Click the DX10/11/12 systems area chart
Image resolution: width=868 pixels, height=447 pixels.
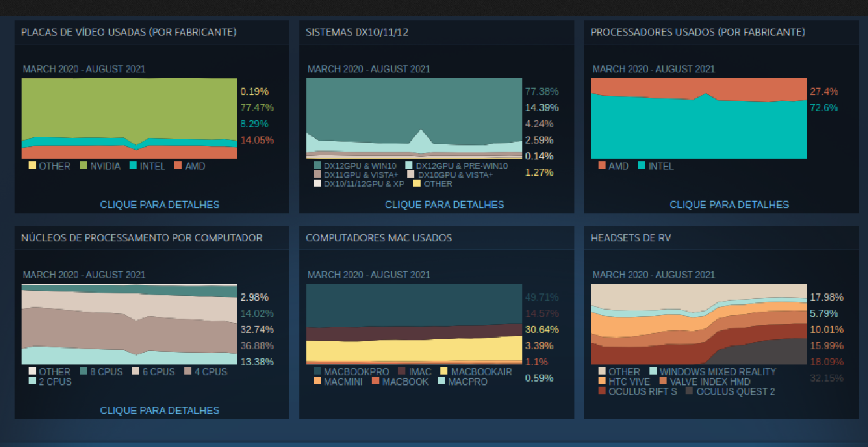pos(414,119)
